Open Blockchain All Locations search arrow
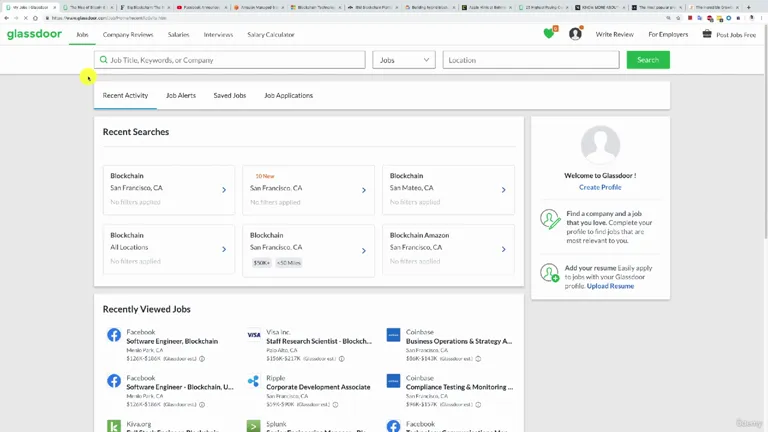Screen dimensions: 768x432 pos(224,249)
